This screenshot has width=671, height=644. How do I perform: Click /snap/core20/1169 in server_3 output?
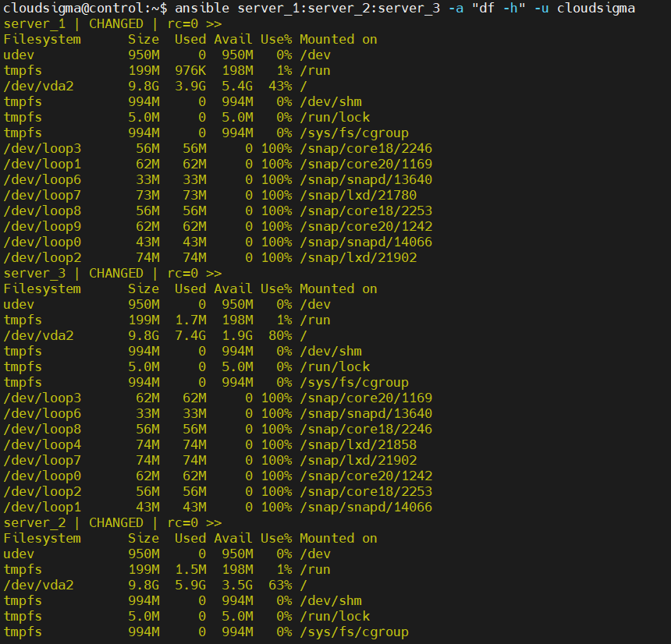click(366, 398)
